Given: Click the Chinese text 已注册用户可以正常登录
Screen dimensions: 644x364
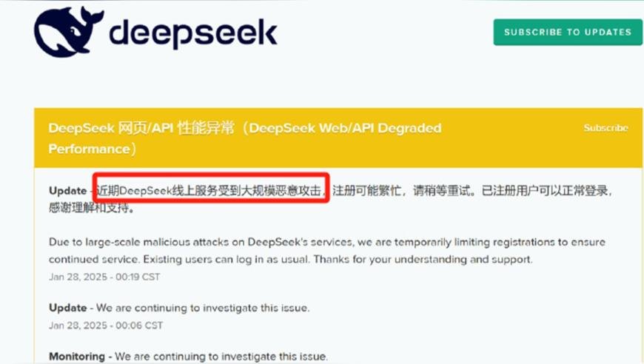Looking at the screenshot, I should pyautogui.click(x=544, y=191).
